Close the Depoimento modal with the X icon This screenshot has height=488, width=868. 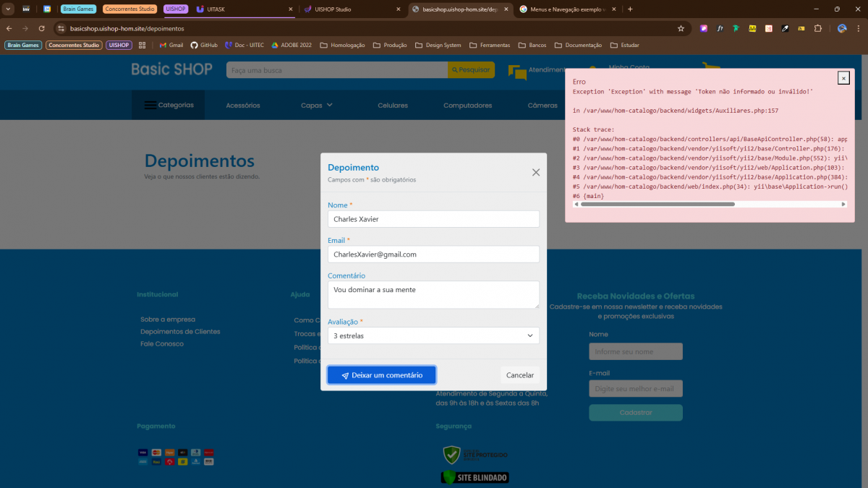(x=536, y=172)
